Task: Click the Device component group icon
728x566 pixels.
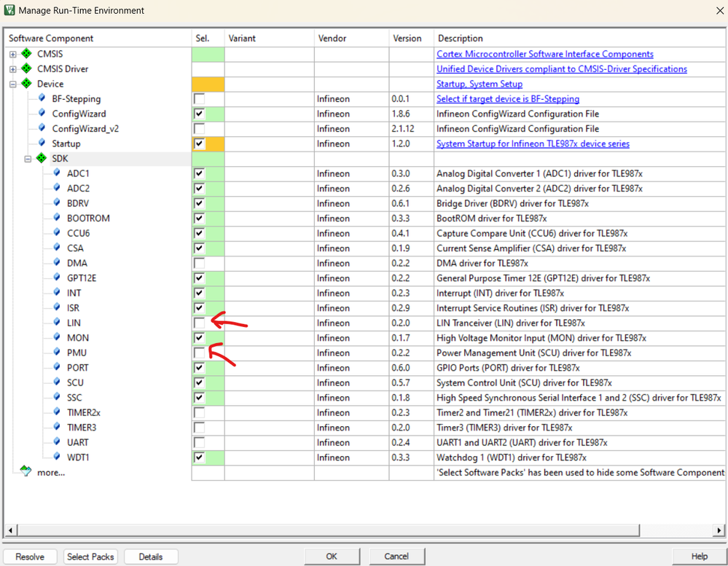Action: [26, 84]
